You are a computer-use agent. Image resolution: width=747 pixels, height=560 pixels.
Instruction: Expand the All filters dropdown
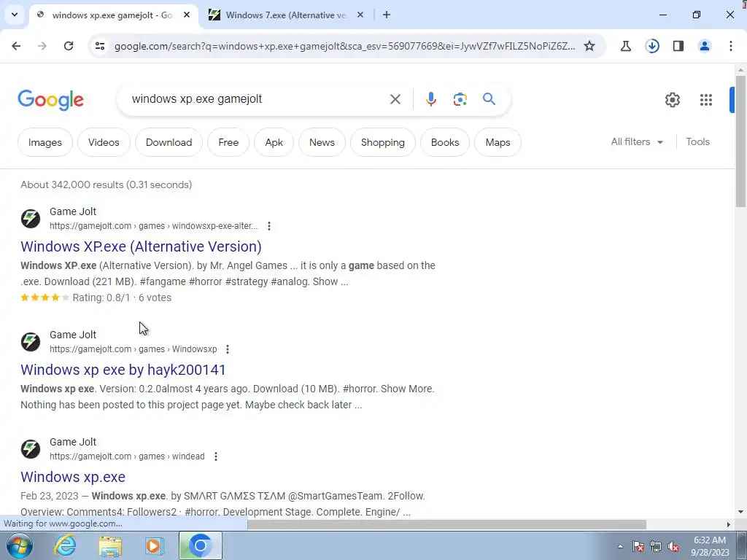pos(637,142)
